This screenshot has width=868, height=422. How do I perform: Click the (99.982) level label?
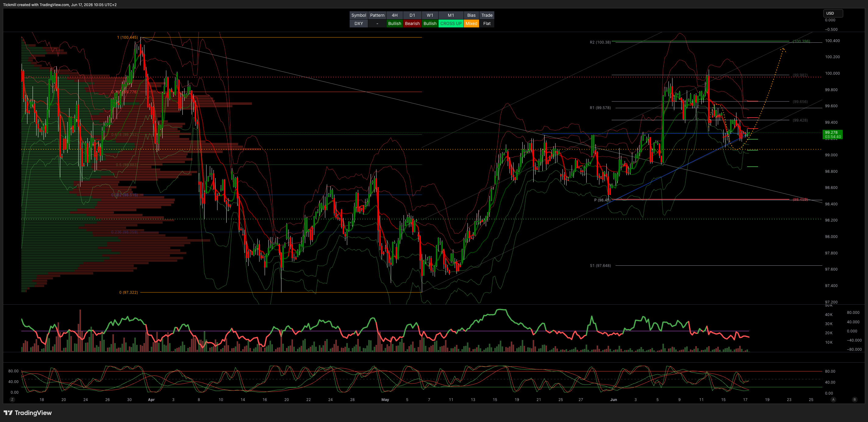(800, 75)
